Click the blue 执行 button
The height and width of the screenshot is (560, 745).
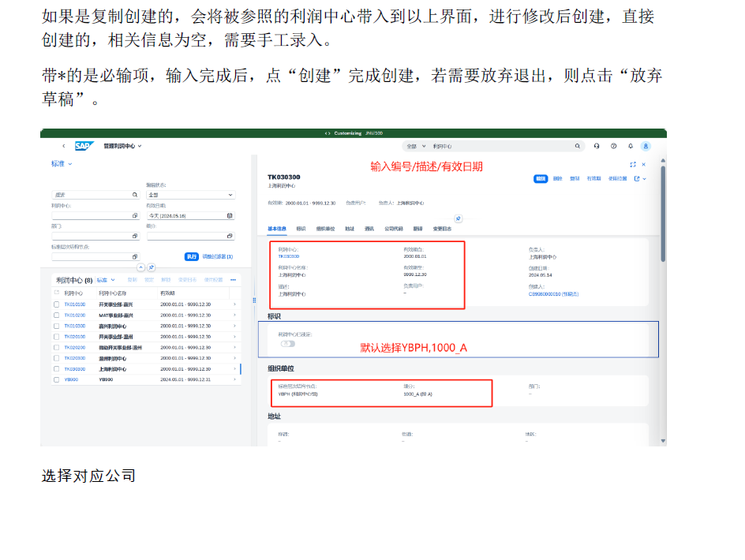pos(192,256)
